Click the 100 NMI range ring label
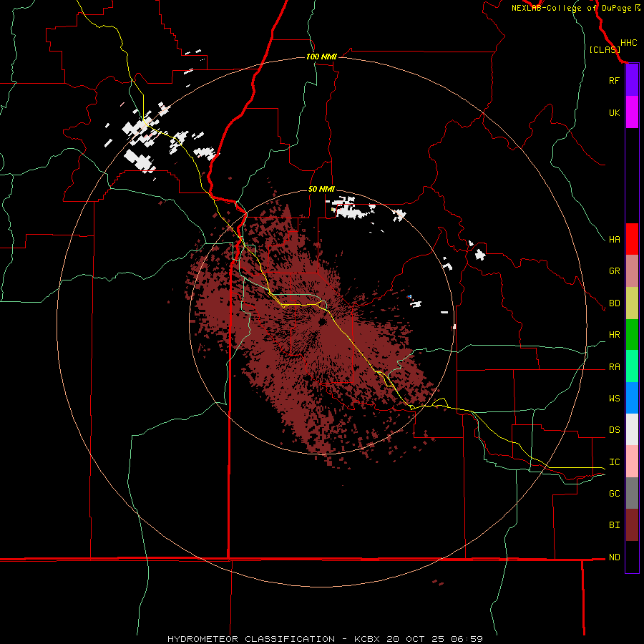Image resolution: width=644 pixels, height=644 pixels. coord(321,57)
